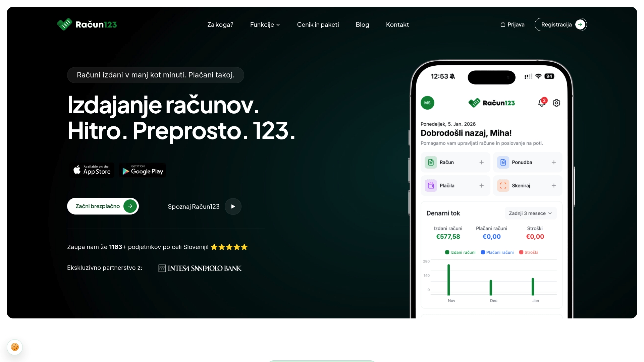644x362 pixels.
Task: Click the MS avatar in phone mockup
Action: tap(427, 103)
